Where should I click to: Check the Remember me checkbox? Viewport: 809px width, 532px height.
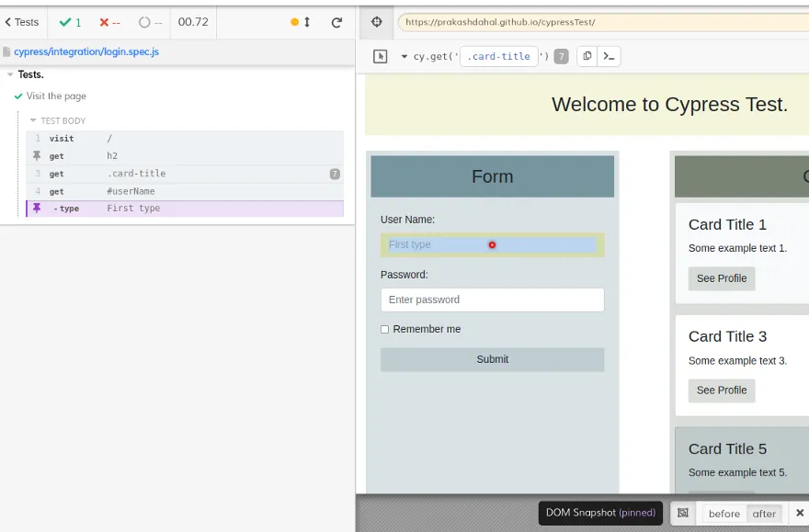point(385,330)
